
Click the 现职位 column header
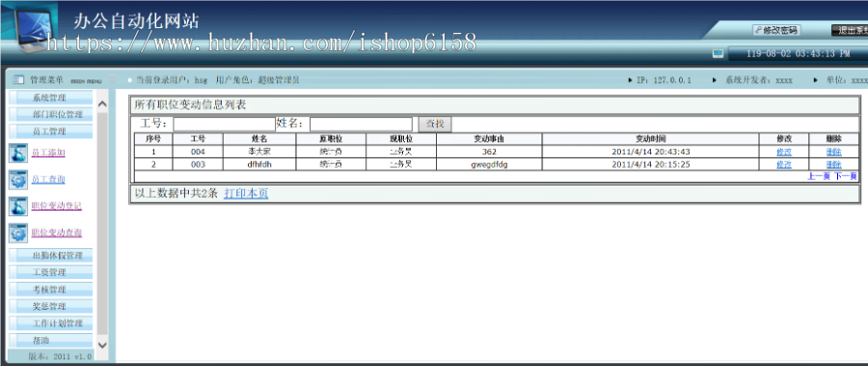[401, 139]
